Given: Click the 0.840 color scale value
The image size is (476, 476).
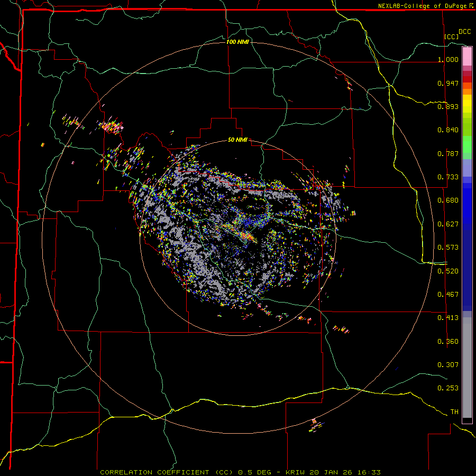Looking at the screenshot, I should [x=448, y=130].
